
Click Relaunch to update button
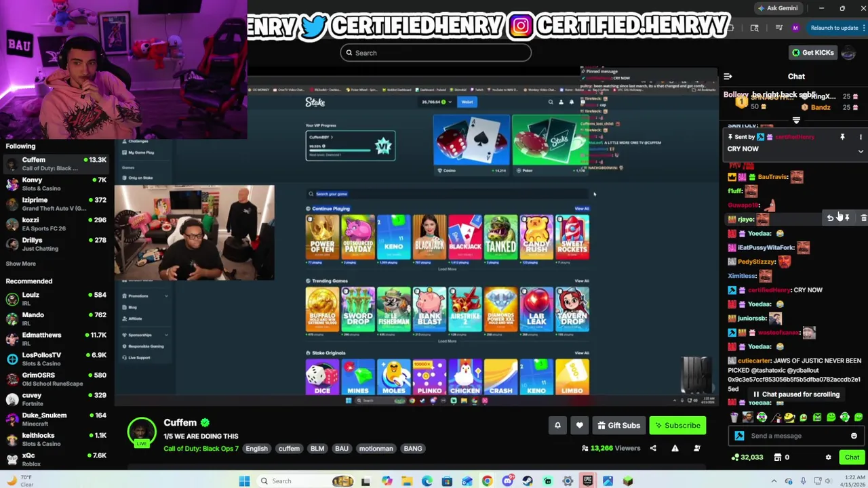(x=834, y=28)
